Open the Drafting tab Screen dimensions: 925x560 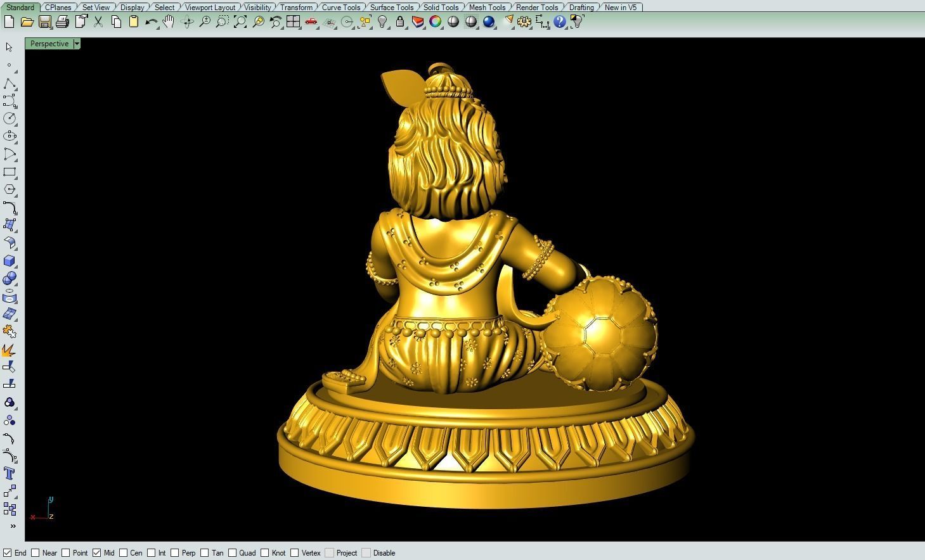(x=582, y=8)
